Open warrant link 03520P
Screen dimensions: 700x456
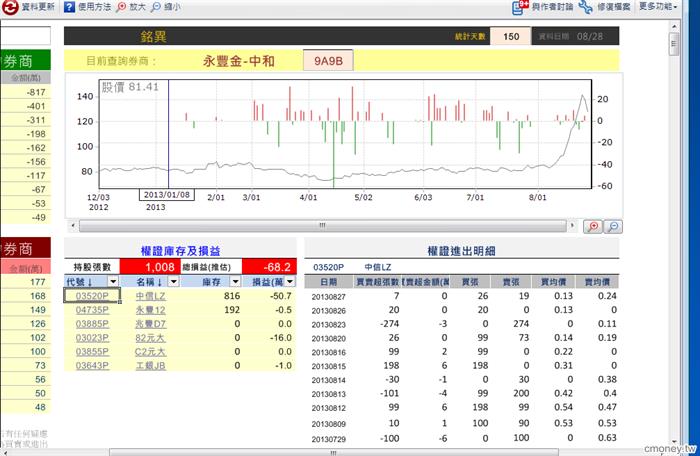click(x=92, y=296)
